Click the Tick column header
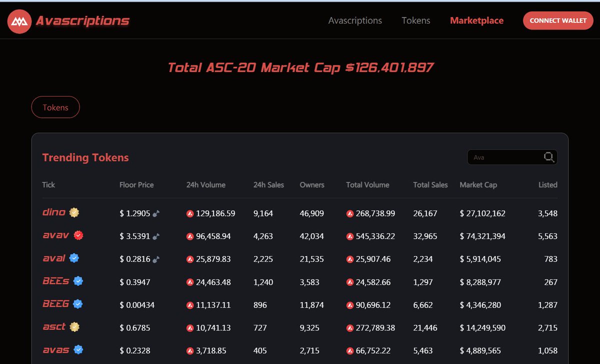The image size is (600, 364). pyautogui.click(x=48, y=184)
